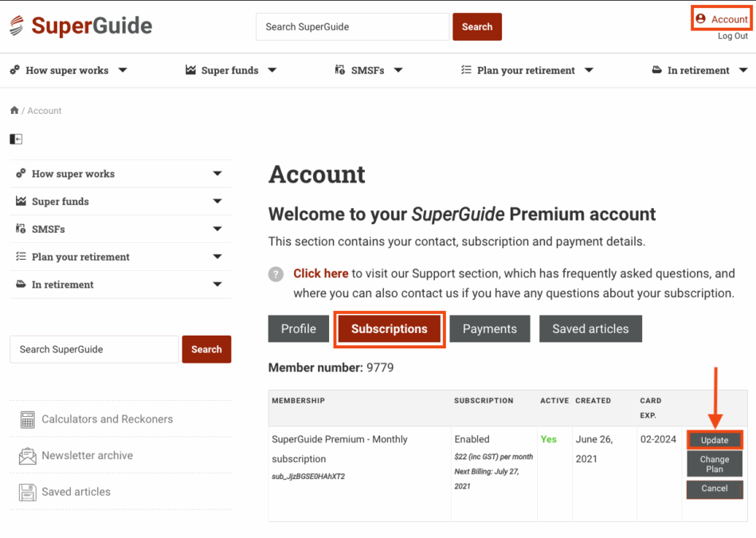Click sidebar Super funds label
This screenshot has width=756, height=538.
[61, 201]
